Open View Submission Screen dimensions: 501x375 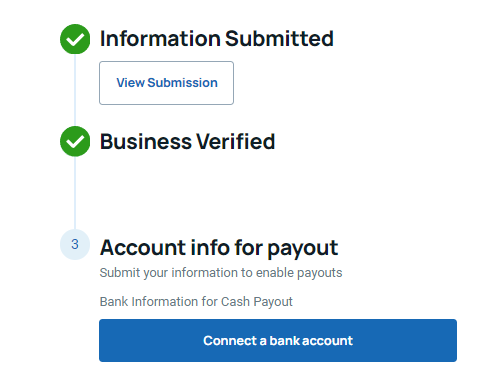coord(166,83)
